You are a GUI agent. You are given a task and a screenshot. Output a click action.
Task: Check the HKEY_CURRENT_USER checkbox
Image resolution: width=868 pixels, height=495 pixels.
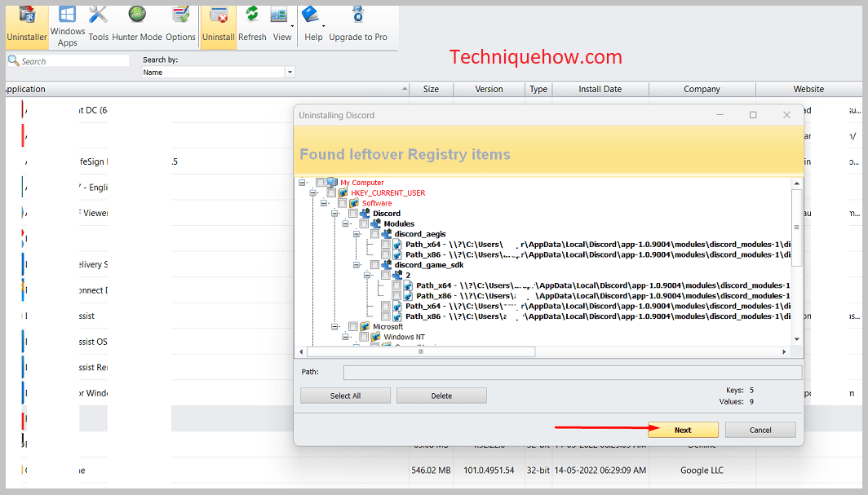click(331, 192)
